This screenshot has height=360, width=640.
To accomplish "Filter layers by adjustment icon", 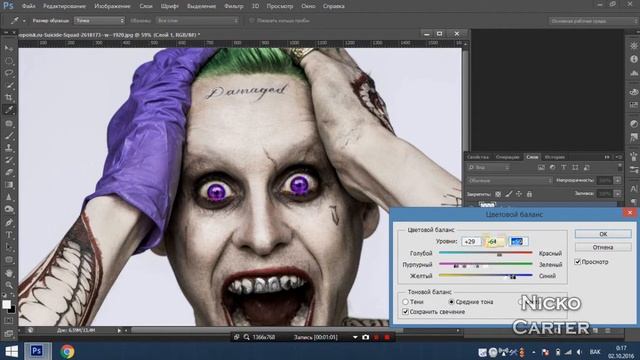I will [552, 167].
